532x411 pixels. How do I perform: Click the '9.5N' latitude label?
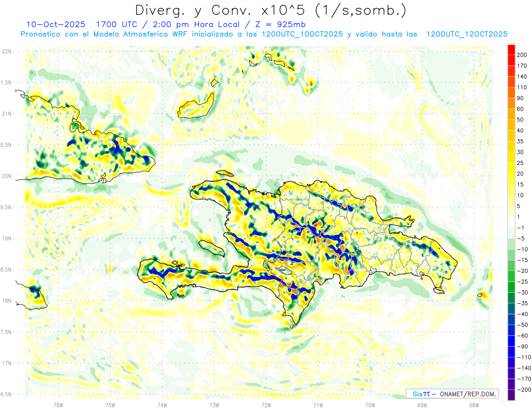(x=5, y=207)
